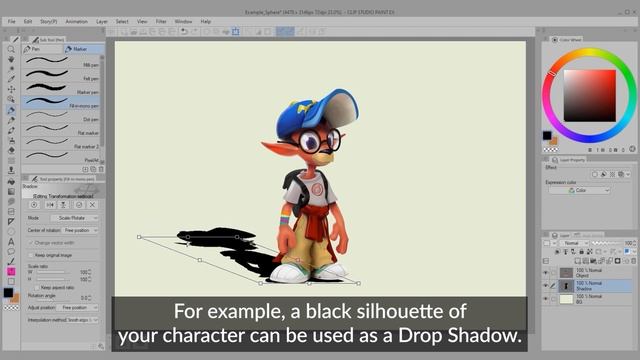
Task: Click the Scale/Rotate transform toolbar icon
Action: 236,31
